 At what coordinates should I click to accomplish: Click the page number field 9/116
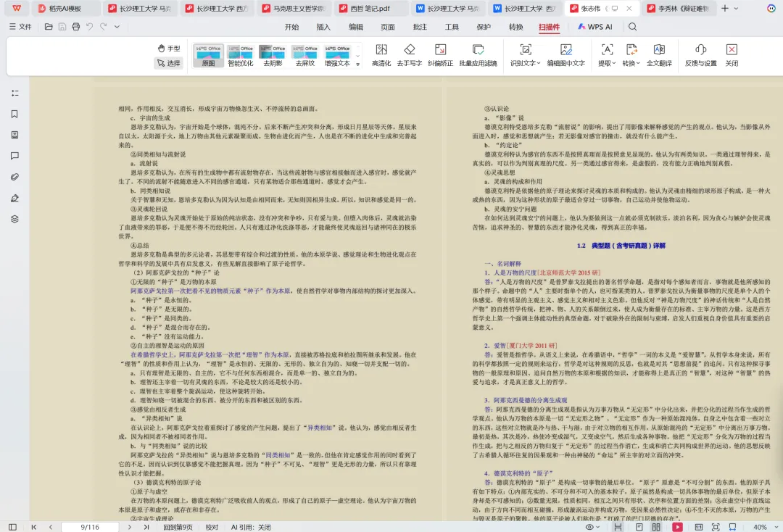click(90, 527)
